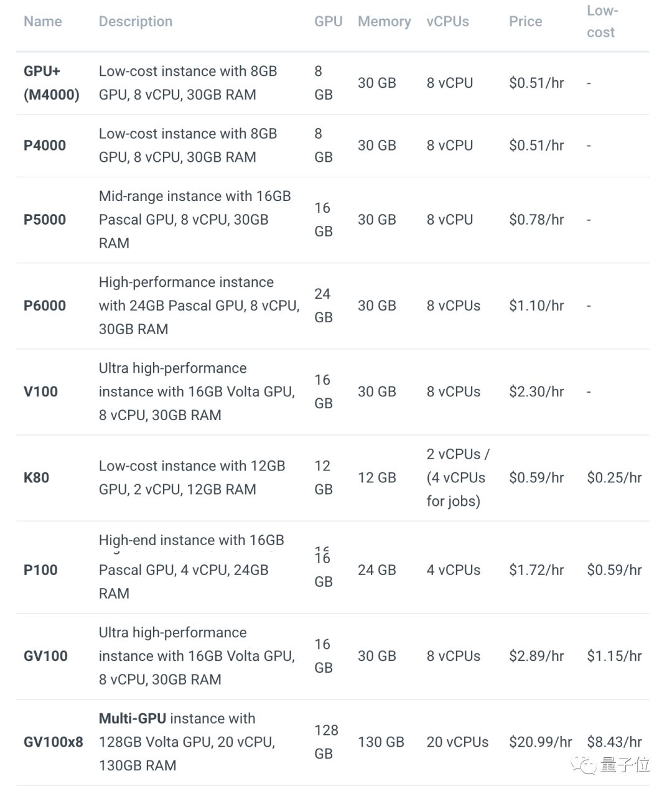Select the P5000 instance name
The height and width of the screenshot is (794, 672).
coord(45,220)
